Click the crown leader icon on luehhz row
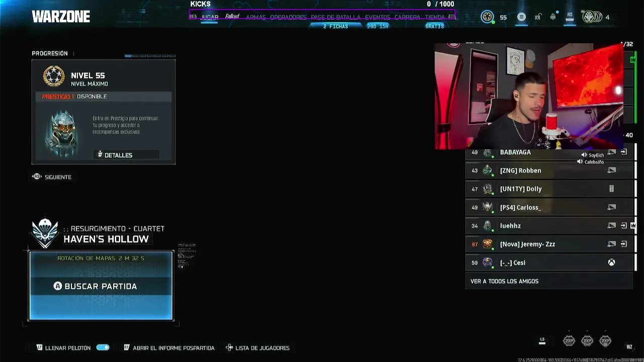This screenshot has width=644, height=362. tap(633, 226)
